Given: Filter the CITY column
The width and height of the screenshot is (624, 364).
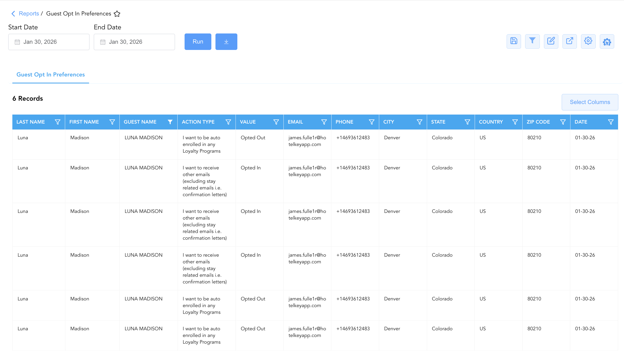Looking at the screenshot, I should click(420, 122).
